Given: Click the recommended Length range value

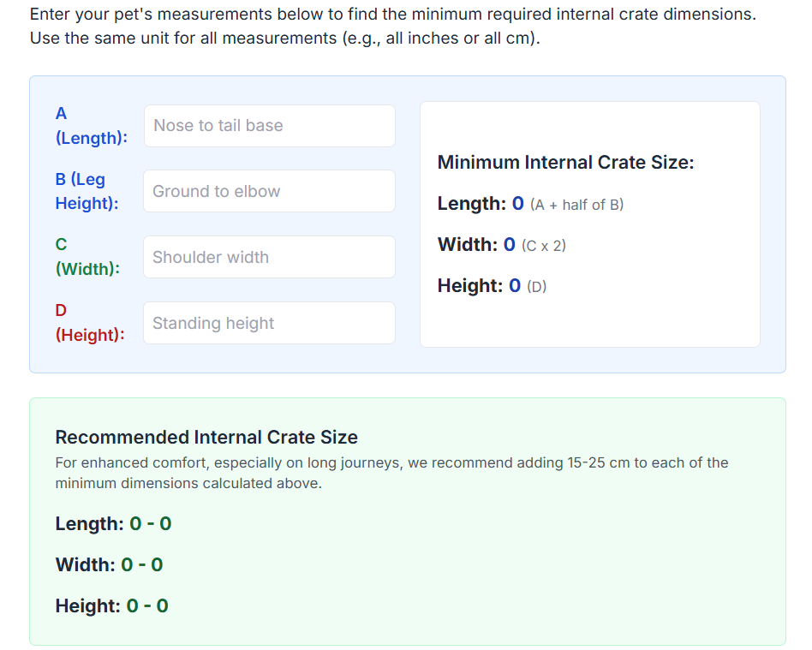Looking at the screenshot, I should click(150, 524).
